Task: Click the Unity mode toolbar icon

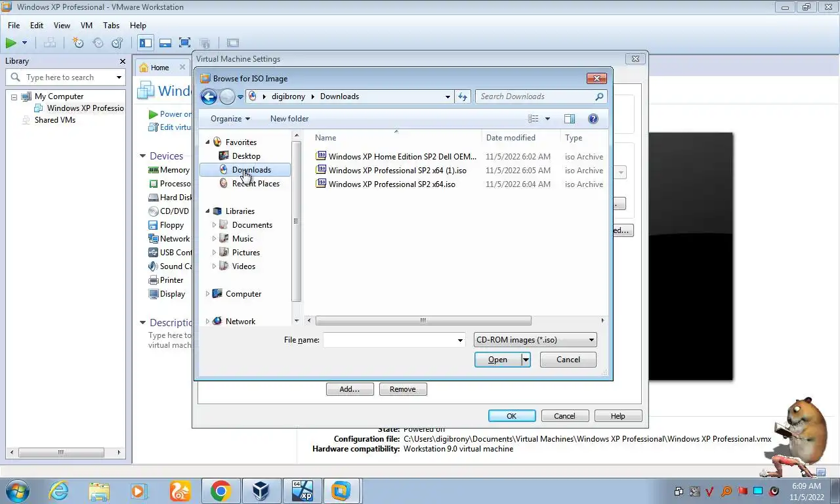Action: [205, 43]
